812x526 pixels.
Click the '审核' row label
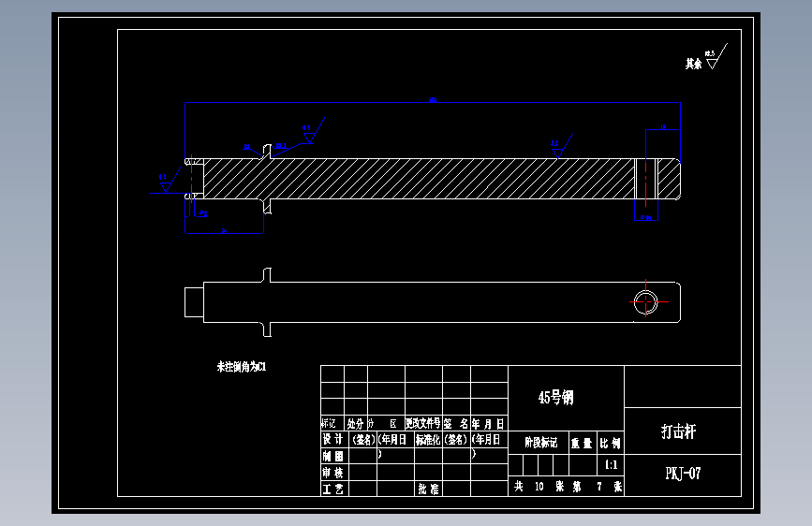pos(333,473)
